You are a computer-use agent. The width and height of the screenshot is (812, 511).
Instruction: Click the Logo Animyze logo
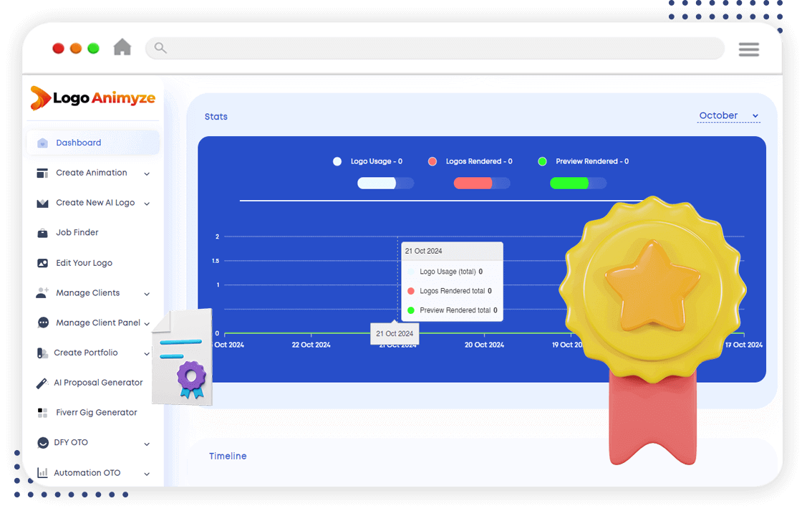93,98
